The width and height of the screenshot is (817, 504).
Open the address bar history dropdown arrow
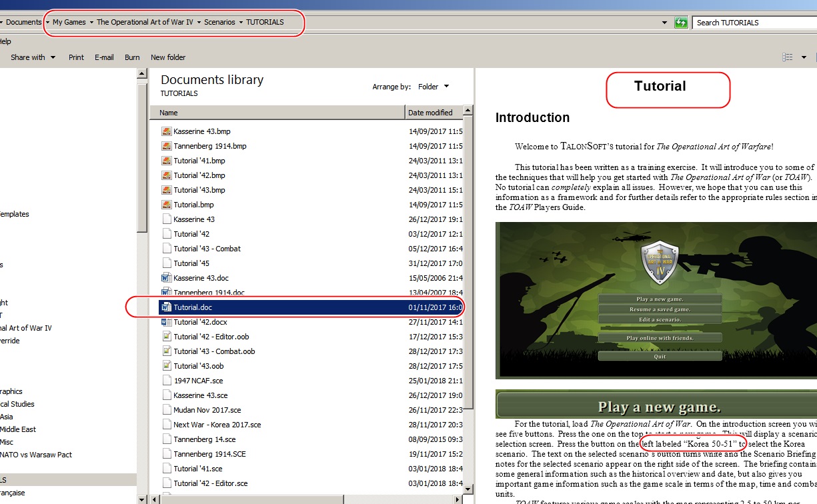point(664,23)
